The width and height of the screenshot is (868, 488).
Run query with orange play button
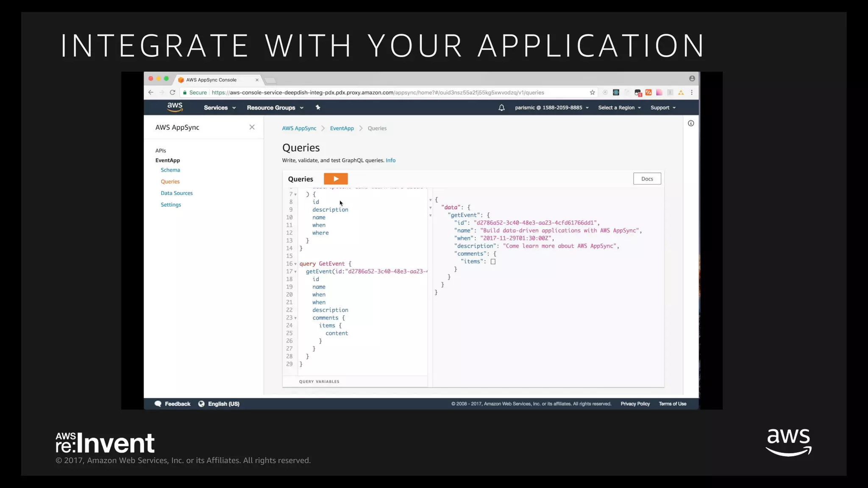coord(336,179)
